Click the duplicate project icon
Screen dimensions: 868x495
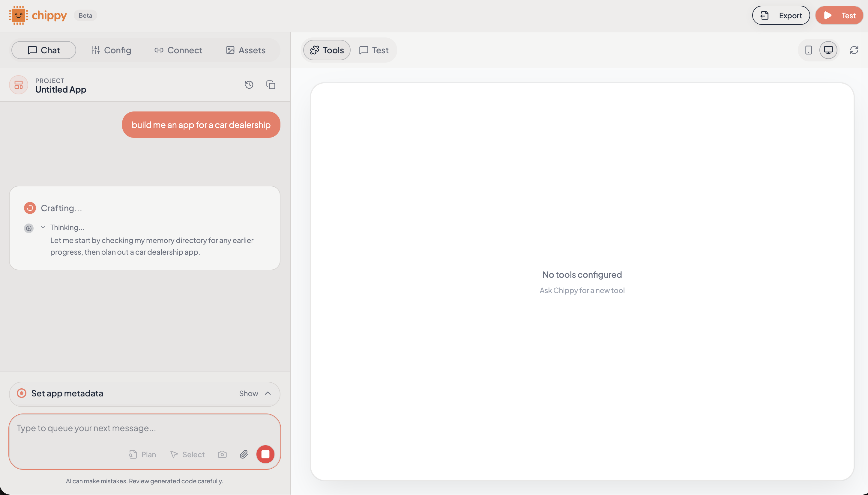click(x=271, y=85)
